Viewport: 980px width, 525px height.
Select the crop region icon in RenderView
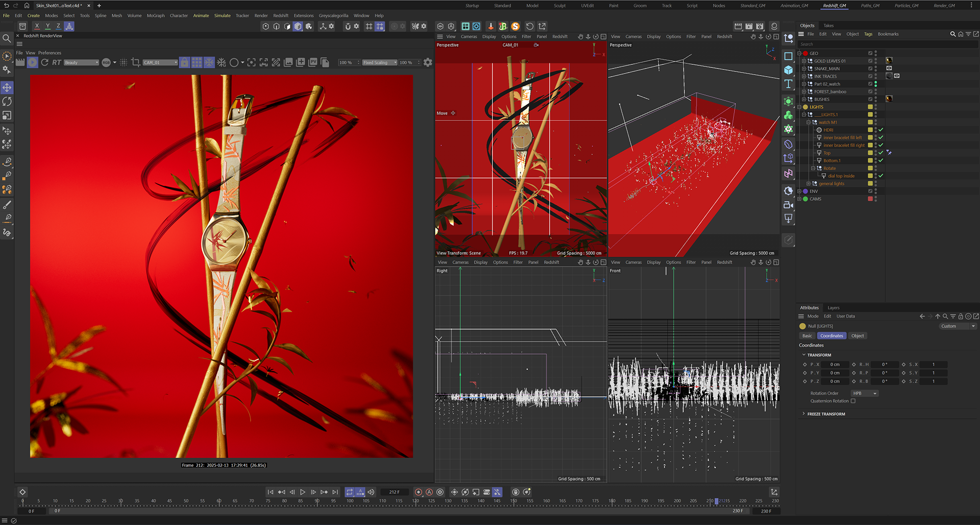136,62
